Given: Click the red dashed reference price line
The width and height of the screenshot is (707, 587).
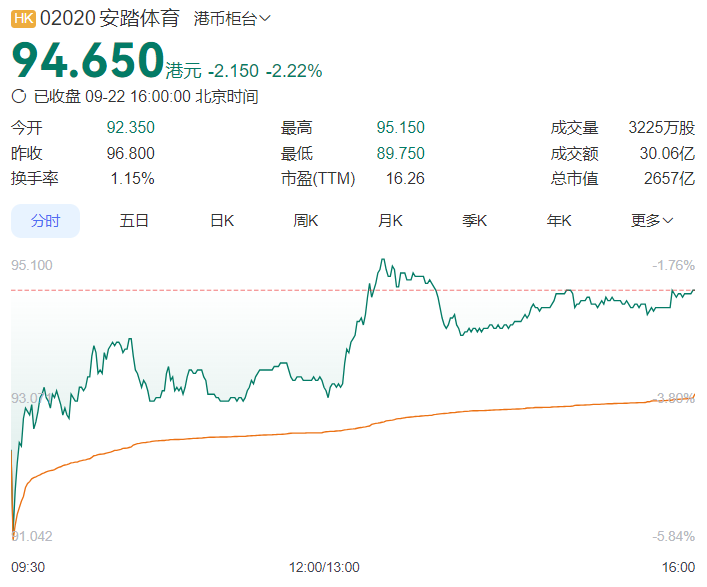Looking at the screenshot, I should point(200,290).
